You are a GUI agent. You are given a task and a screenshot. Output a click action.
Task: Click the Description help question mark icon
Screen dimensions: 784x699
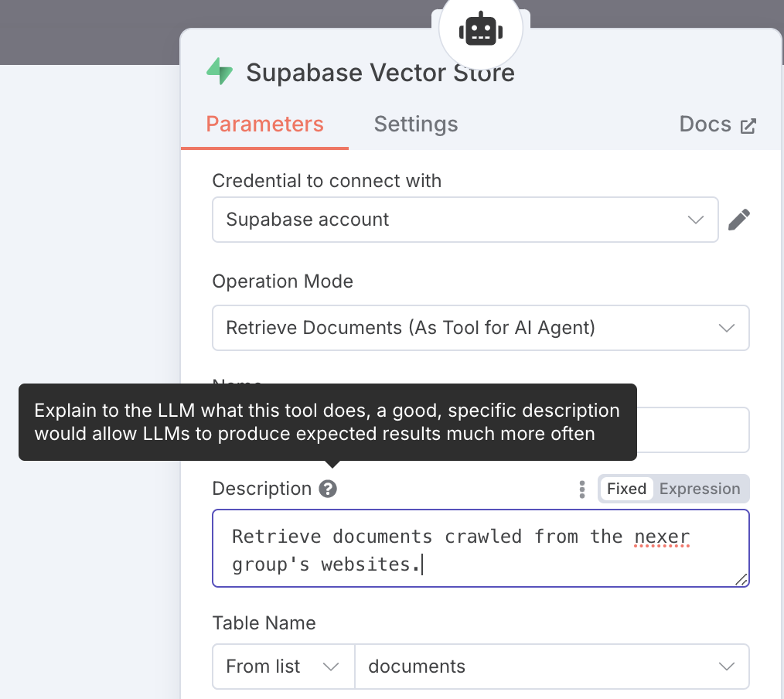click(328, 489)
